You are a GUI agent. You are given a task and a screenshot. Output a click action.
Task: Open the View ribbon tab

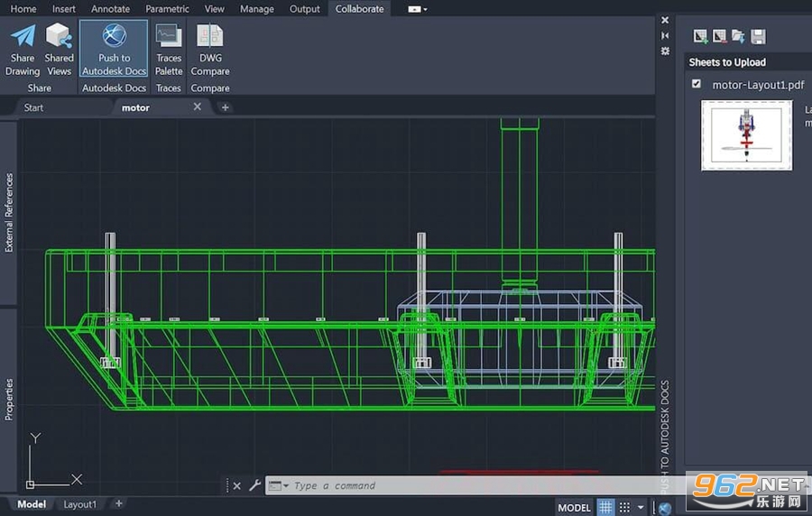[215, 9]
